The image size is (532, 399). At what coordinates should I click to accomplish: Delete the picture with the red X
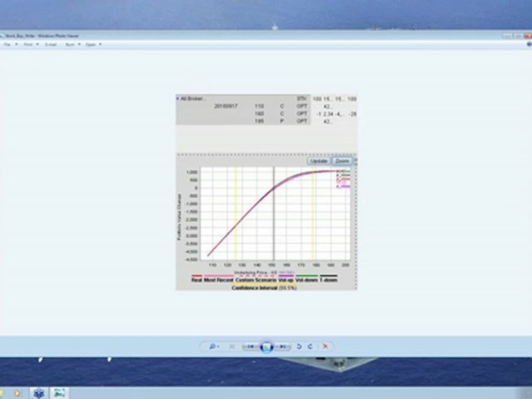325,346
